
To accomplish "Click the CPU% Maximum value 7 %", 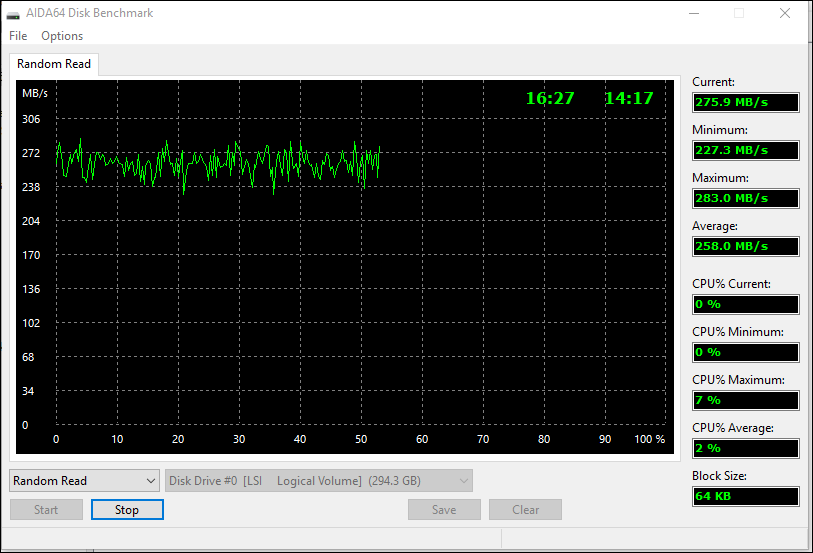I will [746, 400].
